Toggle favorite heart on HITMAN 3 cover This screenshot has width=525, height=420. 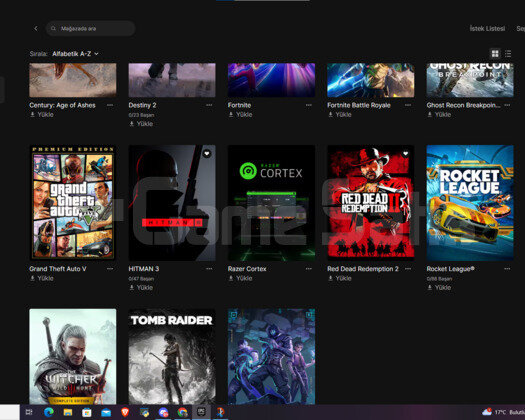[207, 153]
